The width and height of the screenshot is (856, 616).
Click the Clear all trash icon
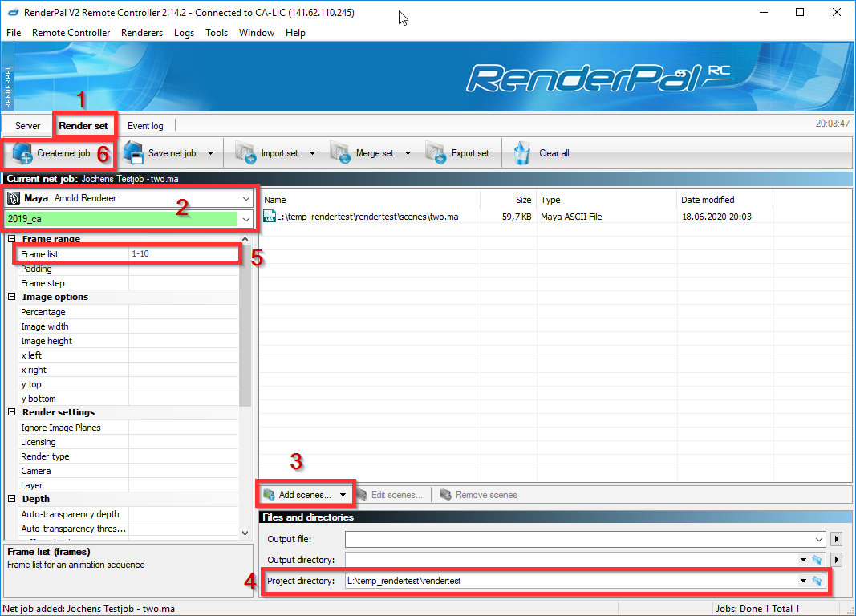pos(523,153)
